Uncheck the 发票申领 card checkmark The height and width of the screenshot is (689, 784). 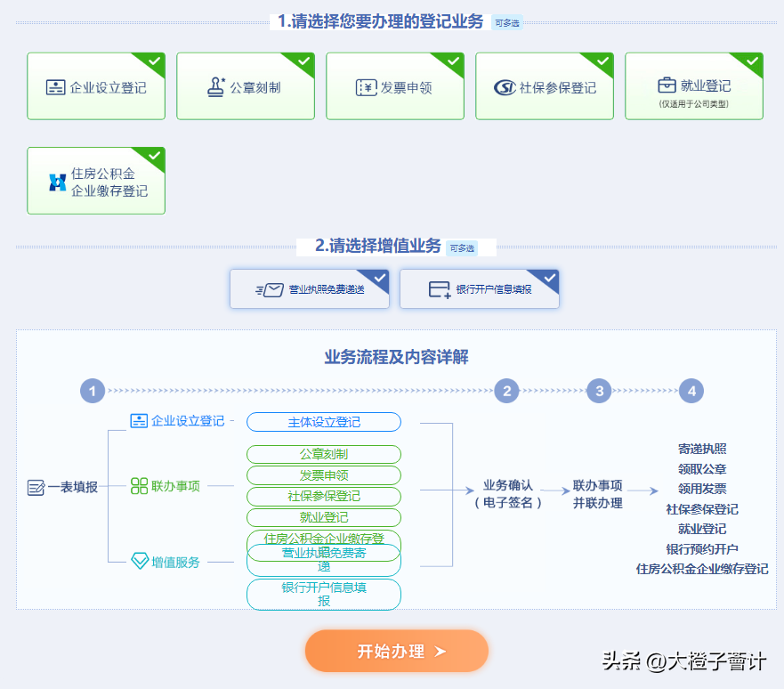453,61
